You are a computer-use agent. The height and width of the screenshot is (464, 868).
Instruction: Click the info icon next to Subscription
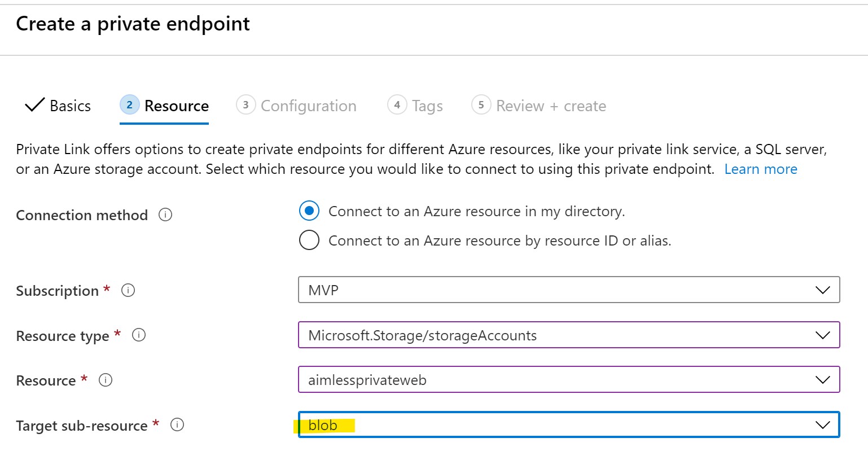128,290
